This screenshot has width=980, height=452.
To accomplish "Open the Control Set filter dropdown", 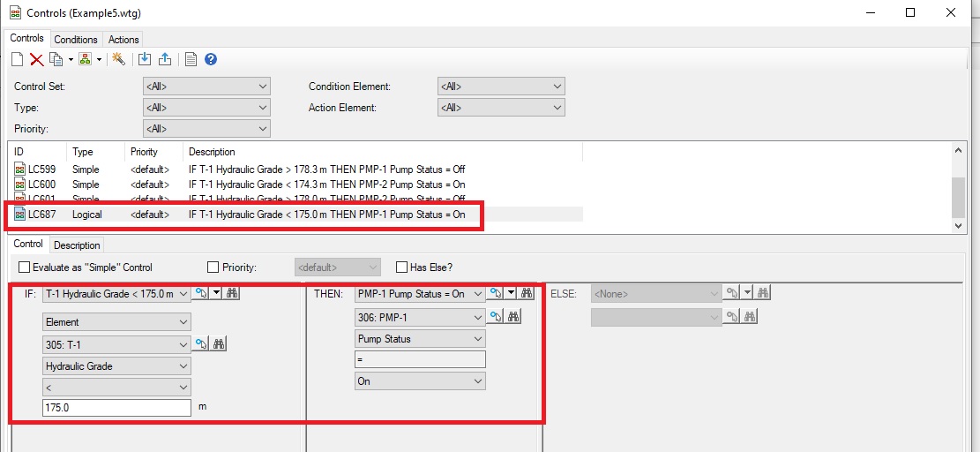I will click(206, 87).
